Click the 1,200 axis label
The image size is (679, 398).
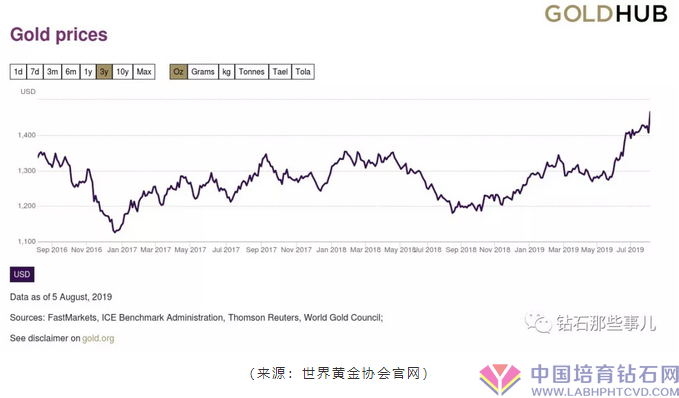pyautogui.click(x=26, y=206)
